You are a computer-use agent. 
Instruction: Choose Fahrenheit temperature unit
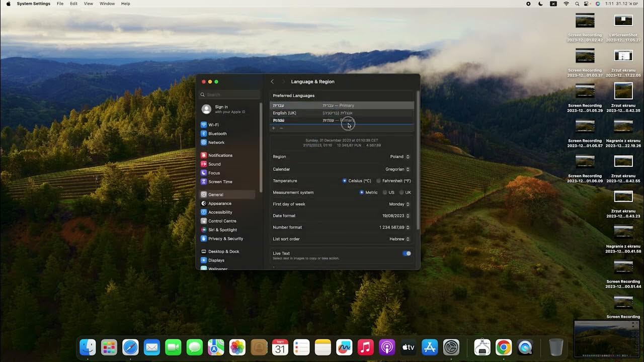click(378, 180)
